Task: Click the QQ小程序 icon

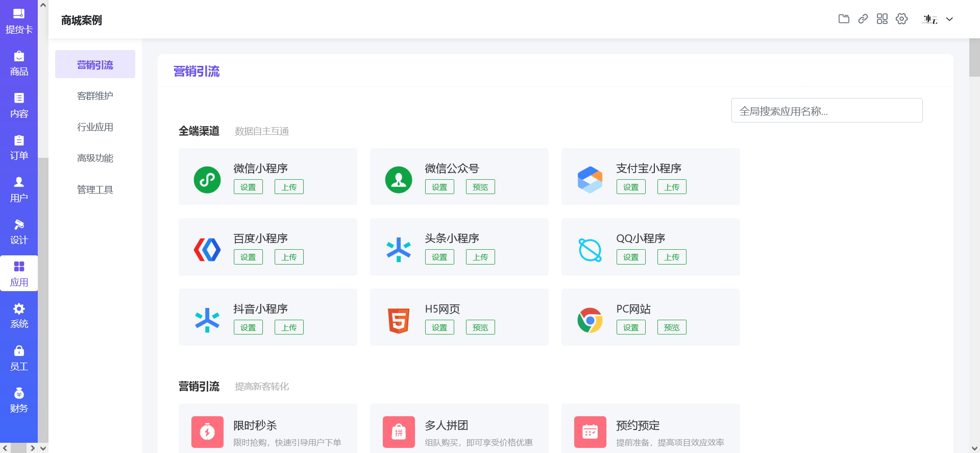Action: point(590,250)
